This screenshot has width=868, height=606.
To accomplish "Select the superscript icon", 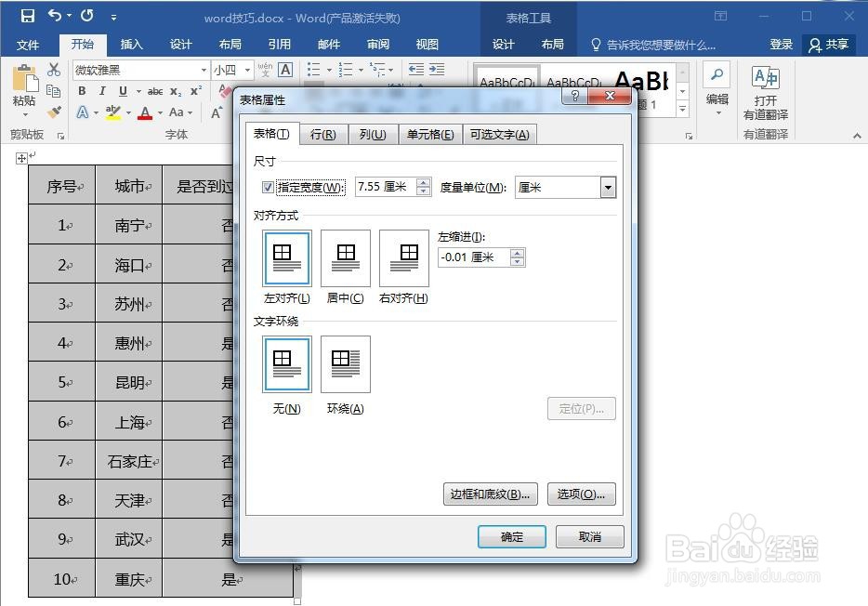I will (194, 91).
